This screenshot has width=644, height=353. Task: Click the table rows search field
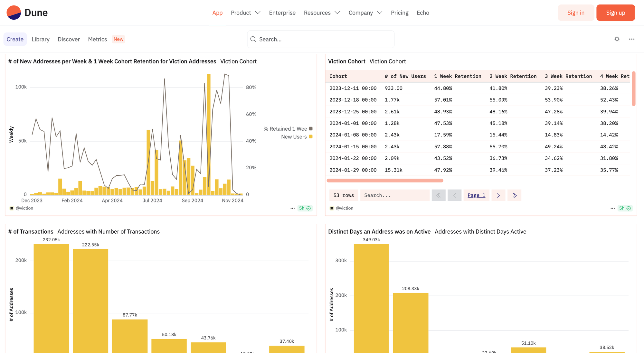394,195
